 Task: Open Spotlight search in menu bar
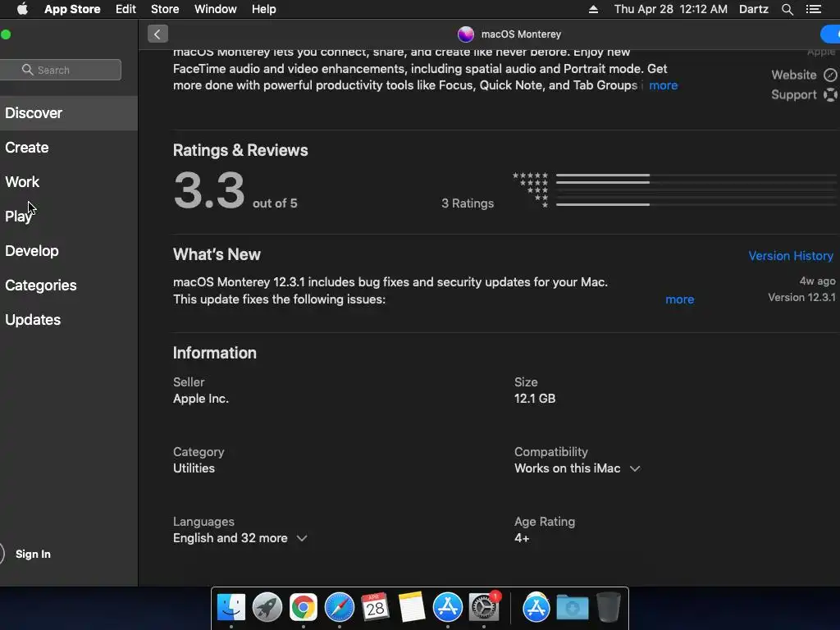tap(787, 9)
